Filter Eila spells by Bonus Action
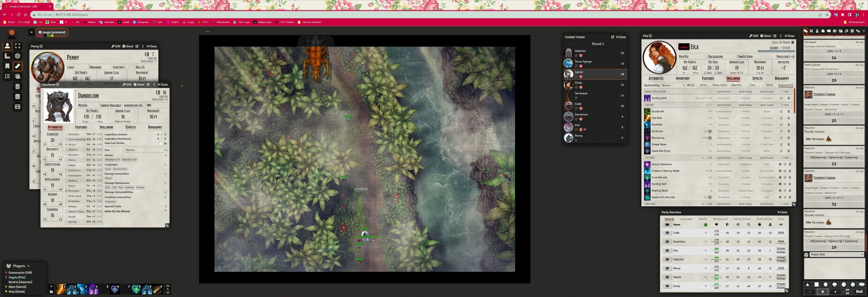 tap(720, 85)
